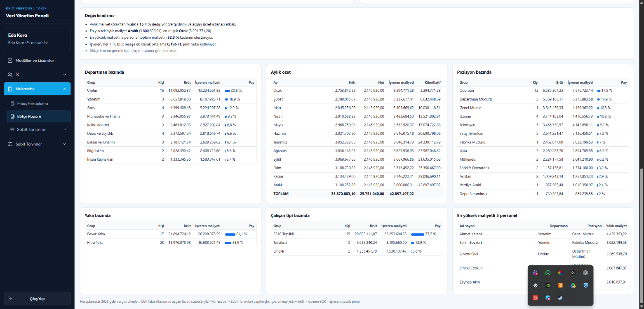Click "5510 Teşvikli" in Çalışan tipi table

[284, 234]
